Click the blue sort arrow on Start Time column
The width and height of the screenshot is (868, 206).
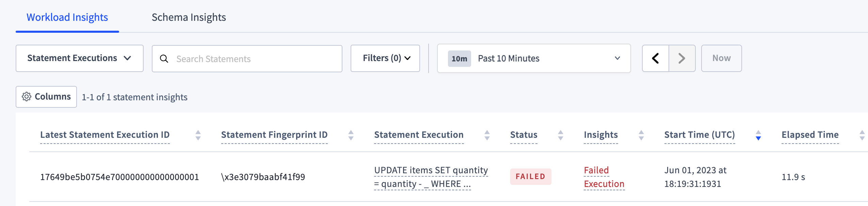point(758,135)
